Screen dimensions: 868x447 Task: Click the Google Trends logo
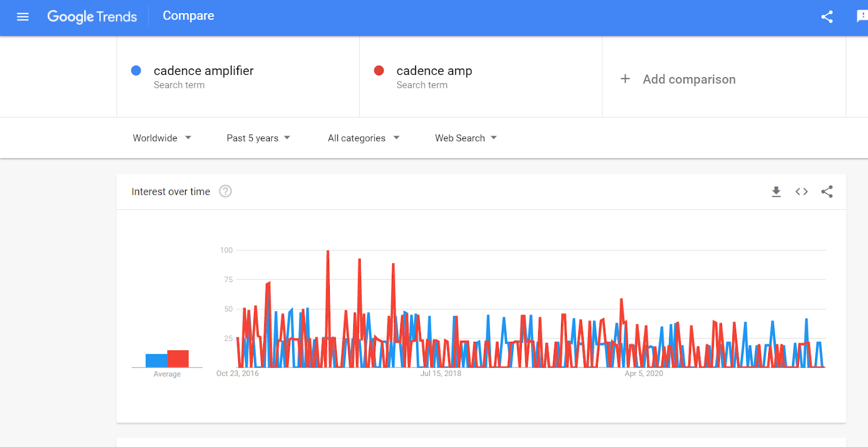(x=92, y=17)
